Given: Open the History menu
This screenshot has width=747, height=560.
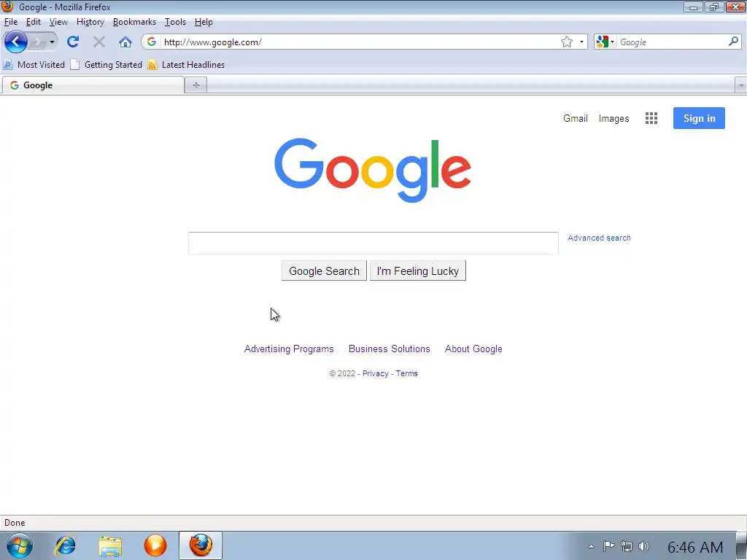Looking at the screenshot, I should (90, 22).
